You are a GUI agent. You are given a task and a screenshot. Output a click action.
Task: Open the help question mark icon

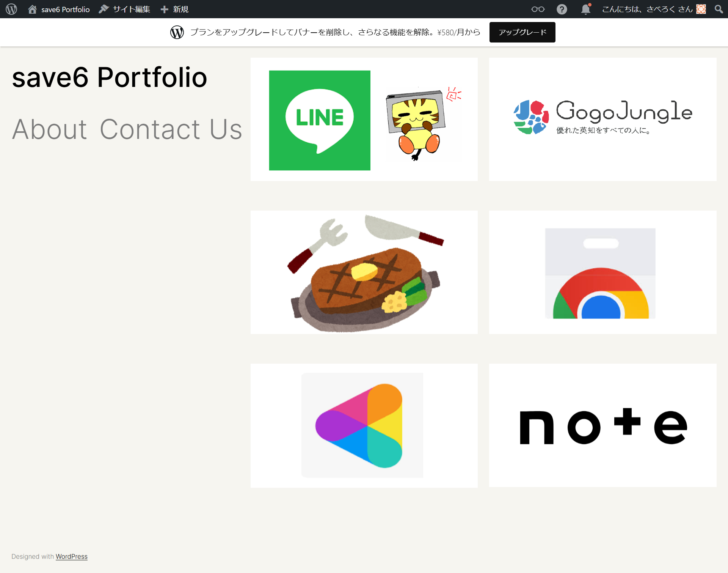562,9
